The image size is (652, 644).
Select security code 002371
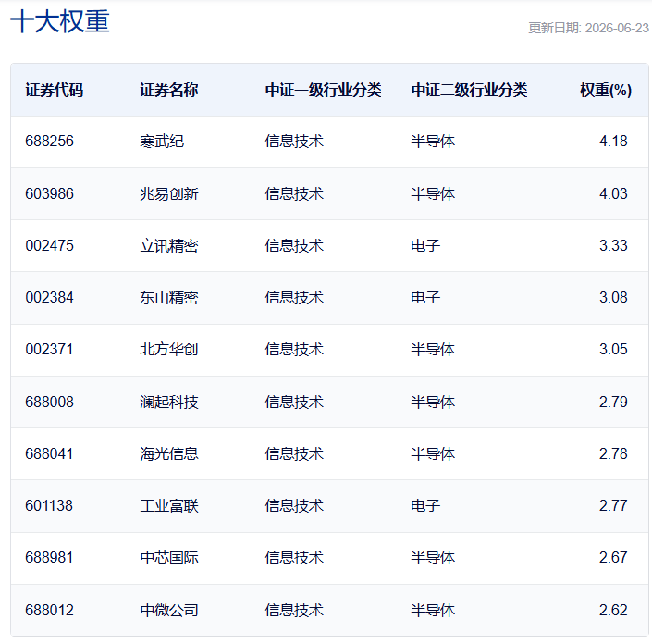(x=49, y=349)
